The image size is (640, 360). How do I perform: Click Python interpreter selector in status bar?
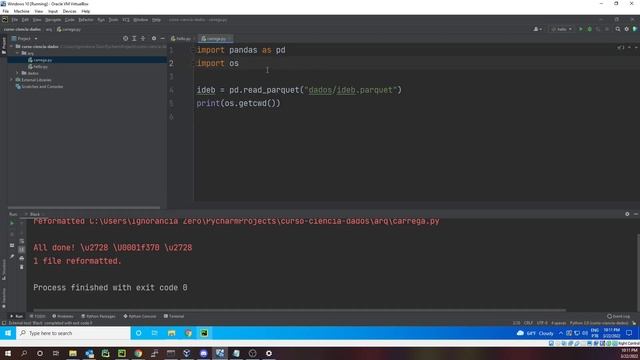point(599,323)
